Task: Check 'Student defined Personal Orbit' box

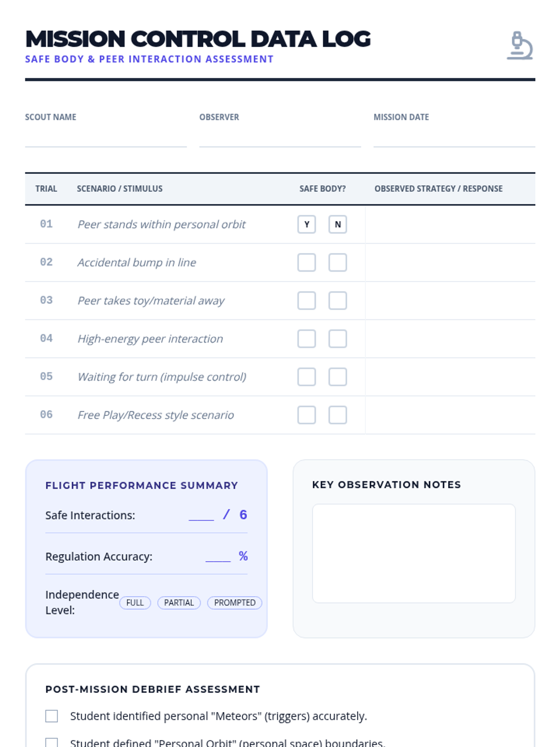Action: pos(52,742)
